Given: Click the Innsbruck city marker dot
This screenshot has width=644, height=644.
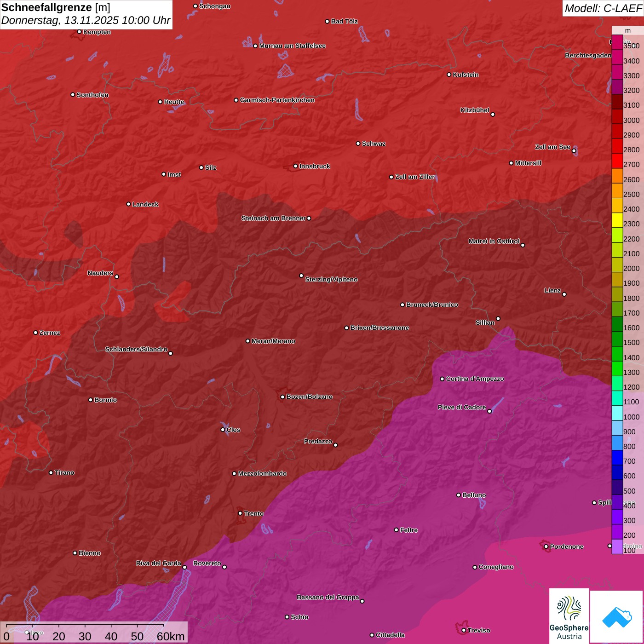Looking at the screenshot, I should 296,166.
